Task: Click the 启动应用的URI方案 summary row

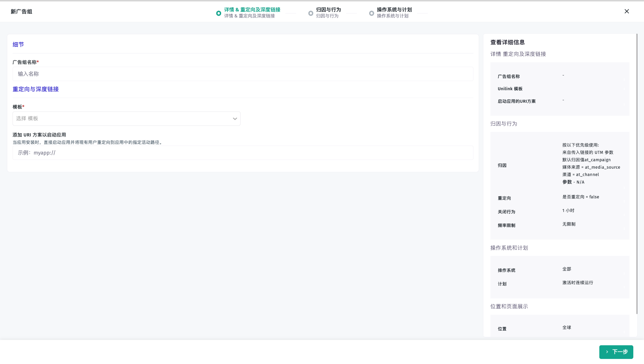Action: point(516,101)
